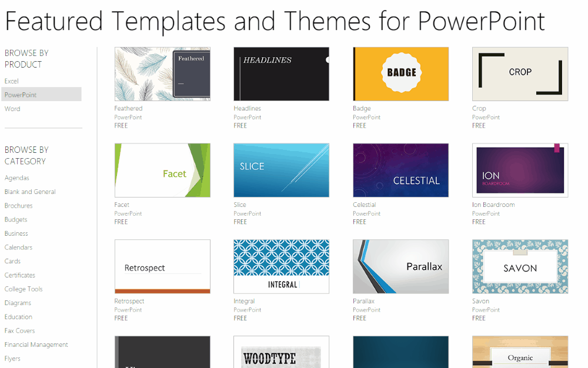Filter products by Word
The height and width of the screenshot is (368, 588).
(12, 109)
